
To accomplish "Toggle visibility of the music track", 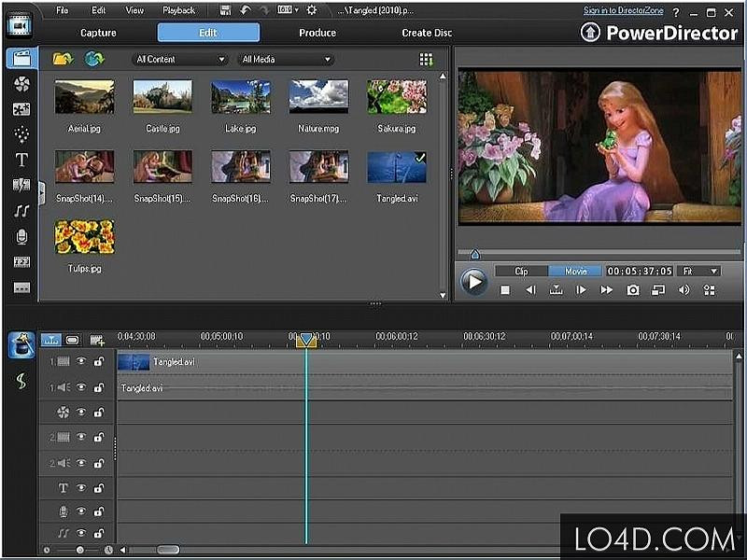I will (x=81, y=534).
